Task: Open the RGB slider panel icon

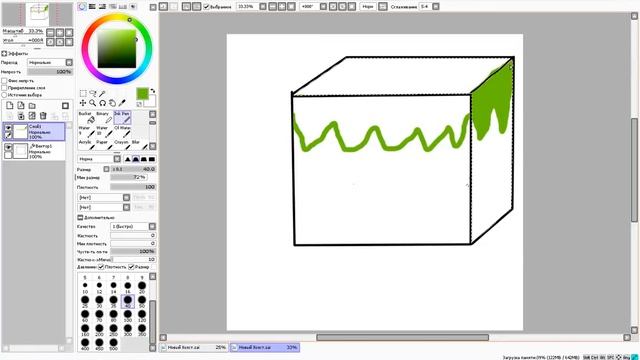Action: click(92, 7)
